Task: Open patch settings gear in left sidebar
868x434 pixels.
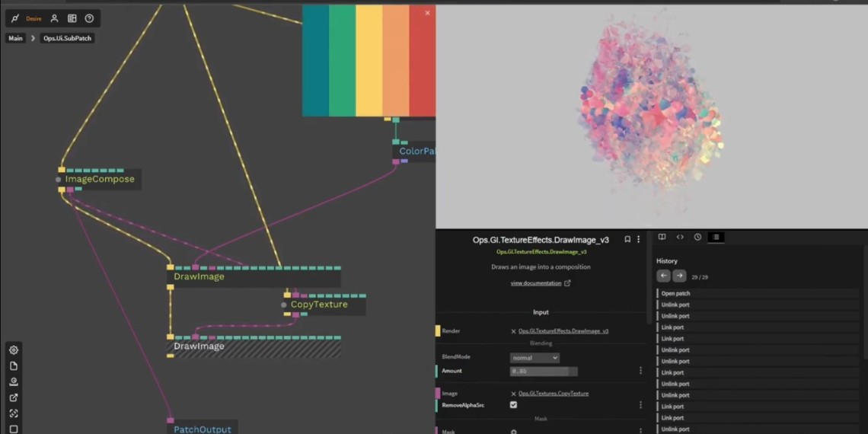Action: 14,350
